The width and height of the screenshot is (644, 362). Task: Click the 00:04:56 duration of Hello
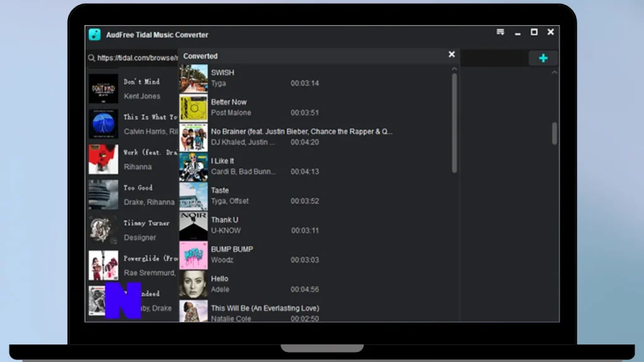[305, 289]
